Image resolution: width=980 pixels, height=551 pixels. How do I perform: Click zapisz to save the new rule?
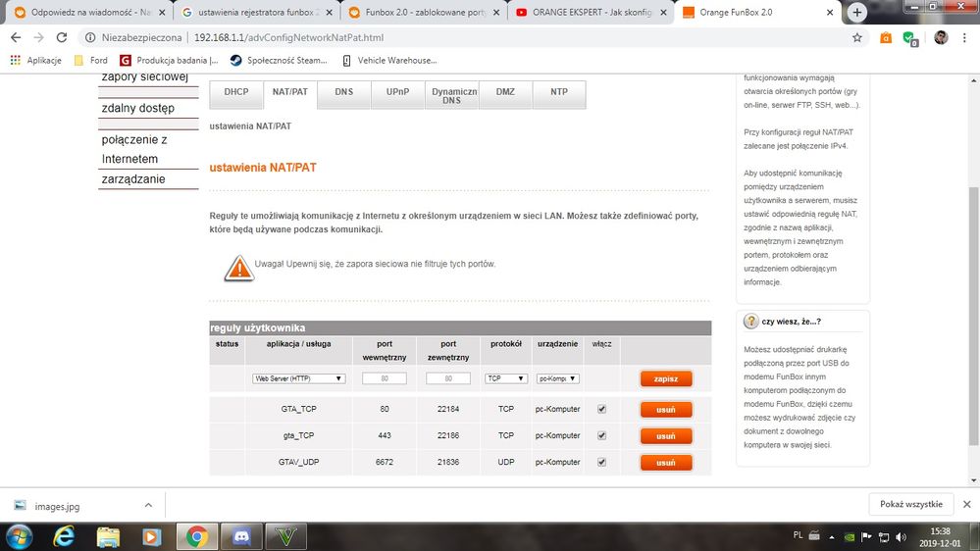(x=666, y=378)
